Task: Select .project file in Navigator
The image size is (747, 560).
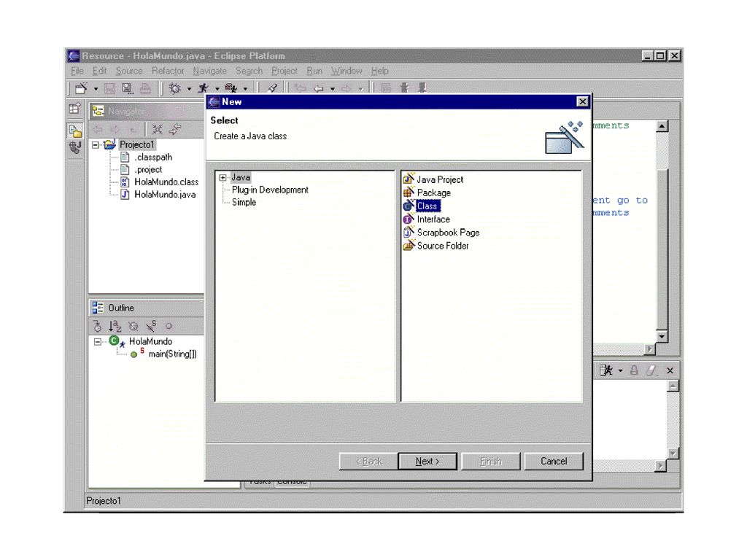Action: coord(148,169)
